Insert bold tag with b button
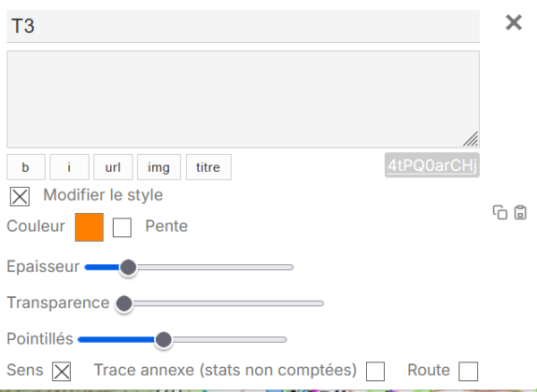 26,166
